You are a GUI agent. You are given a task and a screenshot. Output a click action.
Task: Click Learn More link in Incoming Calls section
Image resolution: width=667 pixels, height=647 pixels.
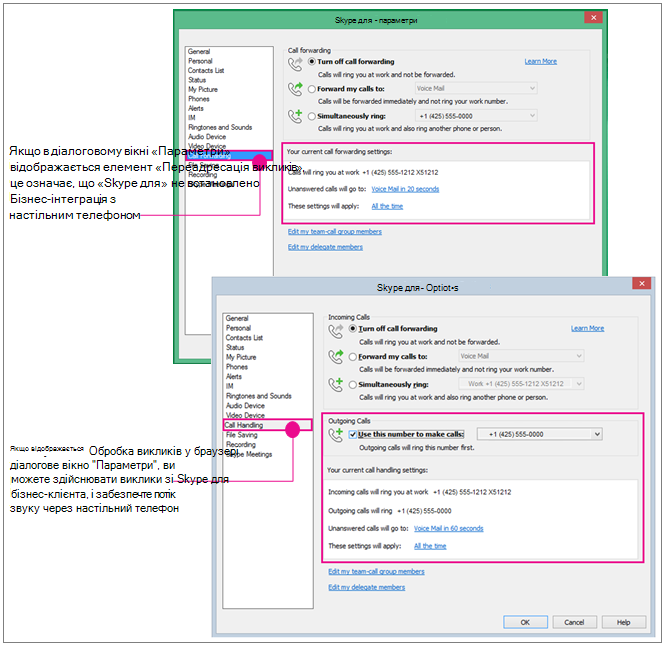pos(587,328)
